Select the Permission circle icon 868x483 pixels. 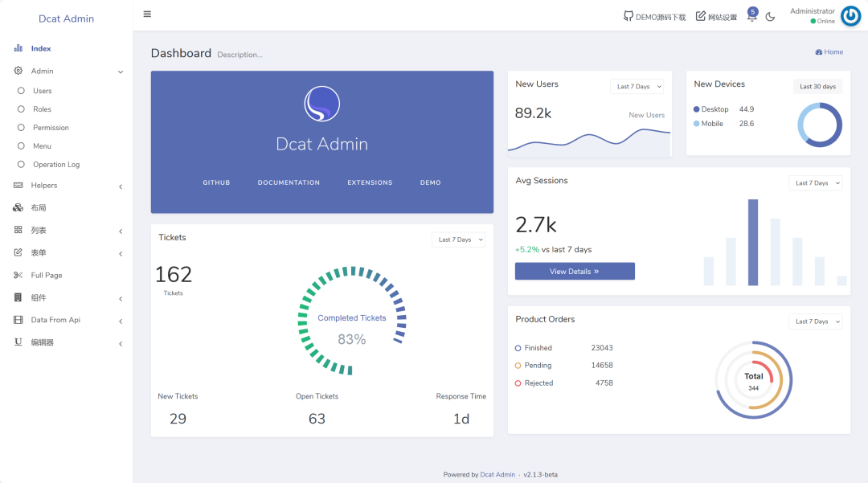[21, 127]
